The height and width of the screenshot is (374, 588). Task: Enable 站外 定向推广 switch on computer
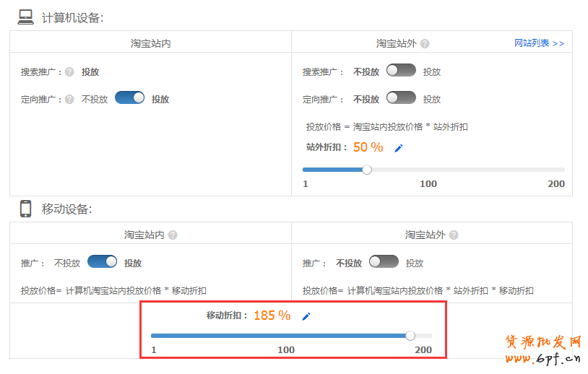coord(402,98)
